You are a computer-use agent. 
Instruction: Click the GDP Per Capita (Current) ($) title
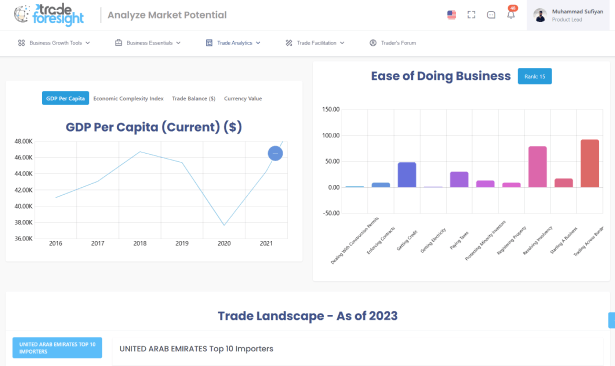click(154, 127)
